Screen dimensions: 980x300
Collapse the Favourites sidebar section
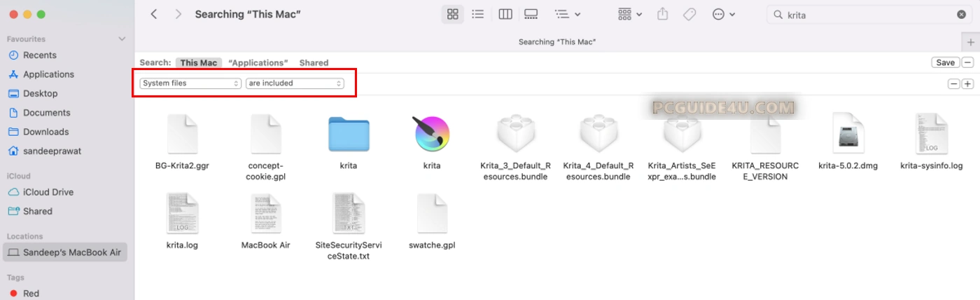(122, 39)
